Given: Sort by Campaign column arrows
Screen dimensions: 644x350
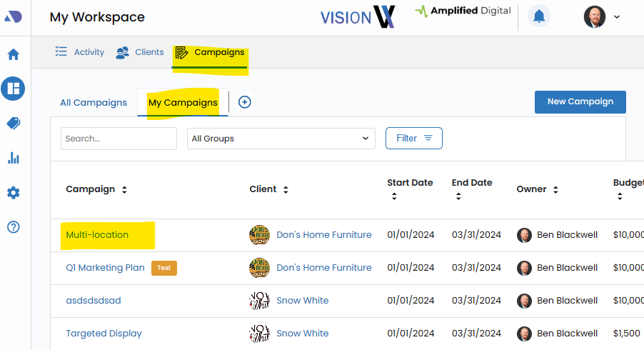Looking at the screenshot, I should (125, 190).
